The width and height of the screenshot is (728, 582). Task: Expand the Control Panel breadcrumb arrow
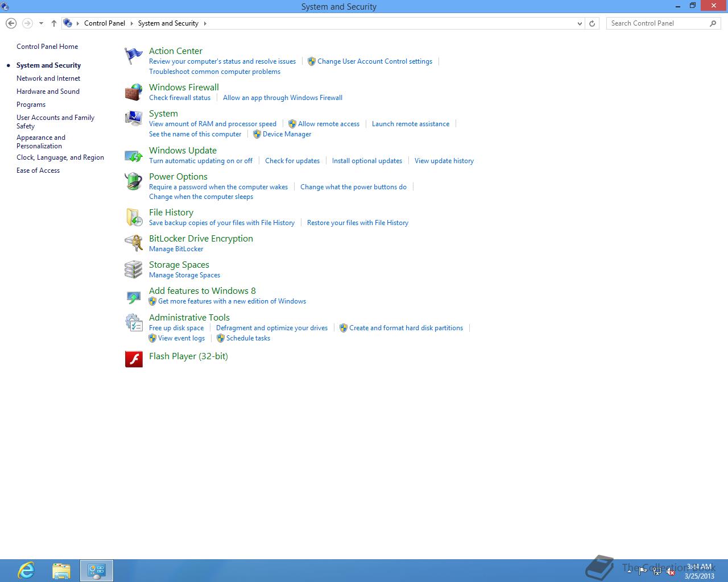(131, 23)
